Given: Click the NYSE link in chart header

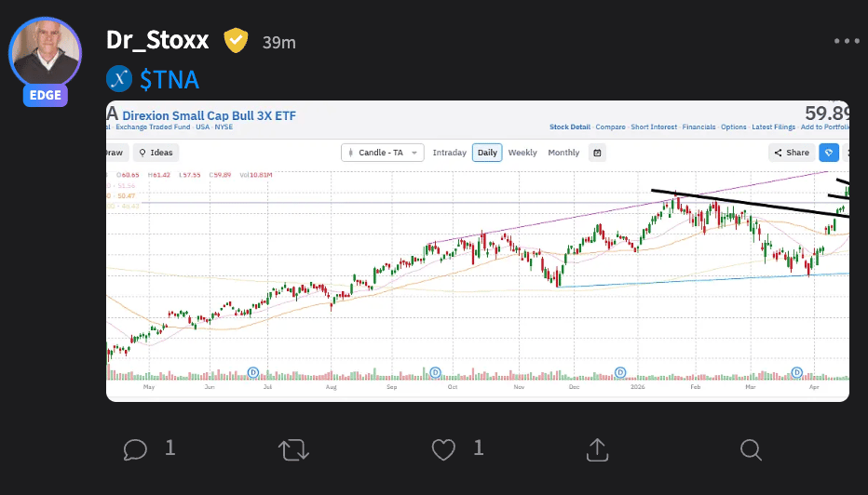Looking at the screenshot, I should (224, 127).
